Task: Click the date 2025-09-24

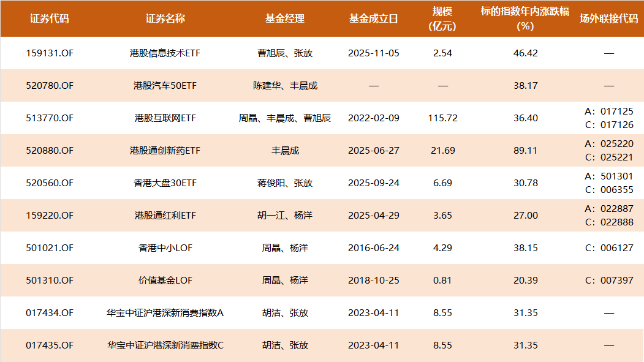Action: [x=374, y=183]
